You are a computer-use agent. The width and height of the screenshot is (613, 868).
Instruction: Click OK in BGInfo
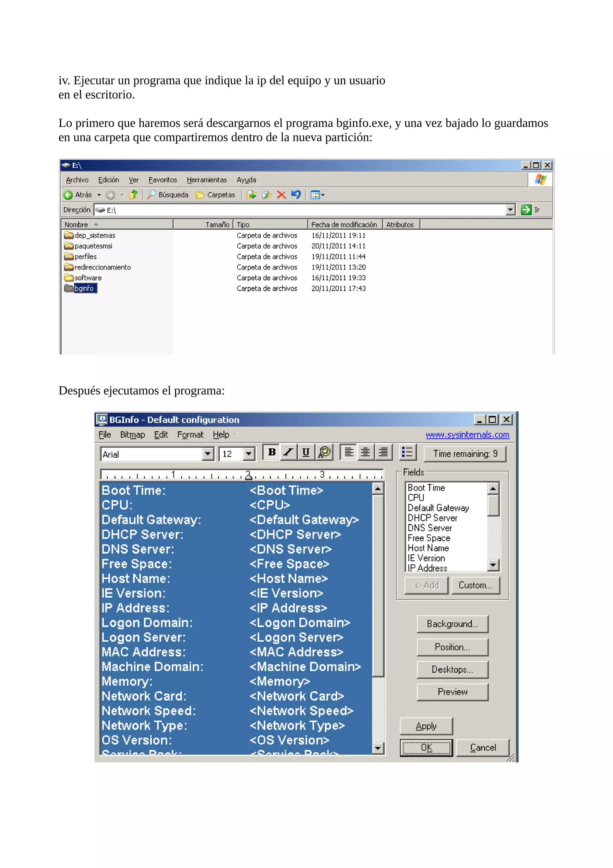pyautogui.click(x=427, y=748)
